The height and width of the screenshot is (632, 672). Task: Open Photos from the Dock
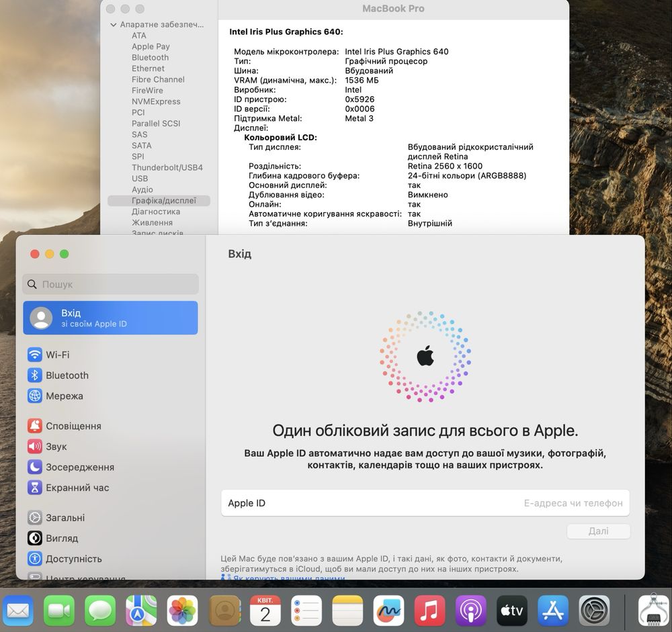[182, 610]
